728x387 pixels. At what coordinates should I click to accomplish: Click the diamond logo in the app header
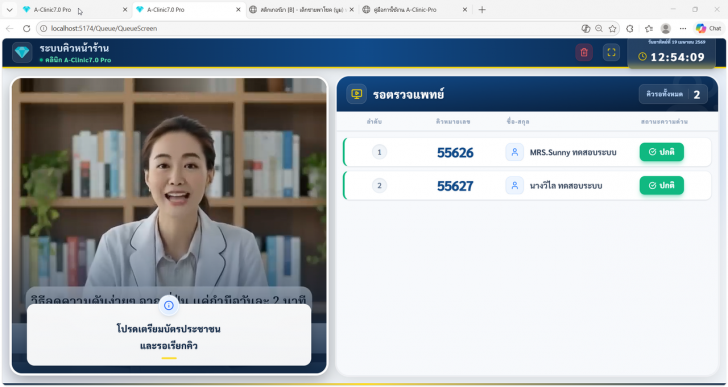click(x=22, y=52)
